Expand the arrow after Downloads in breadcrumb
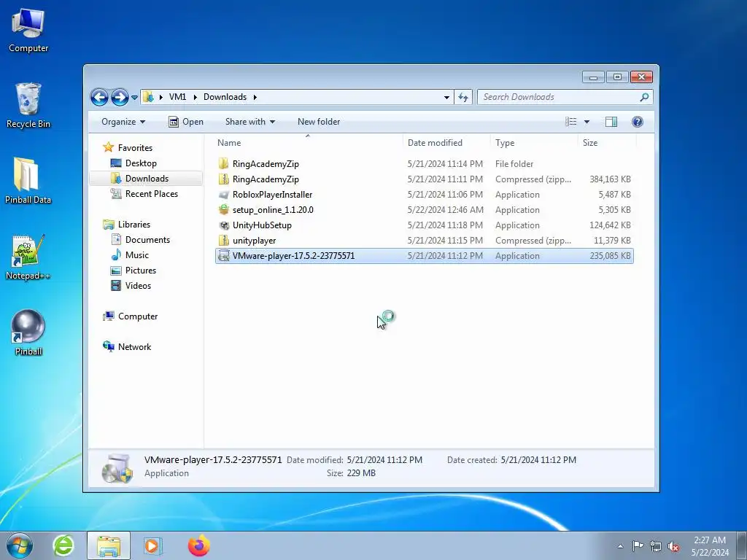 [x=255, y=97]
